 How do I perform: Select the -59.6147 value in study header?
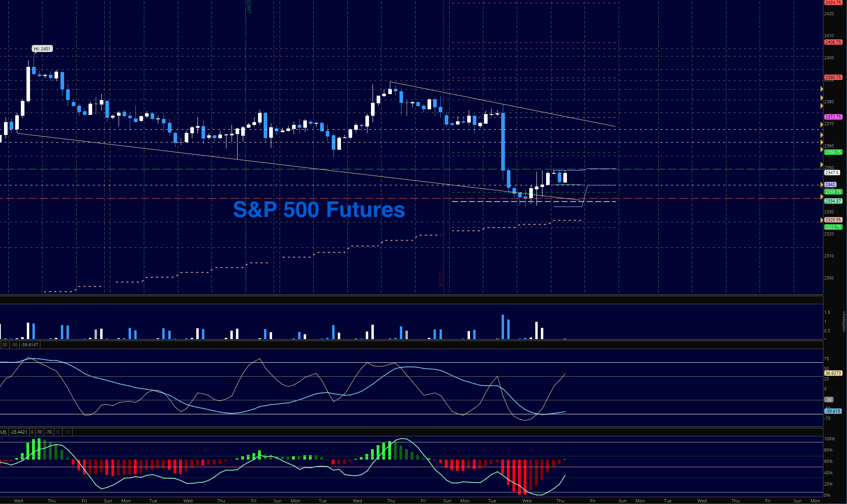[x=30, y=345]
